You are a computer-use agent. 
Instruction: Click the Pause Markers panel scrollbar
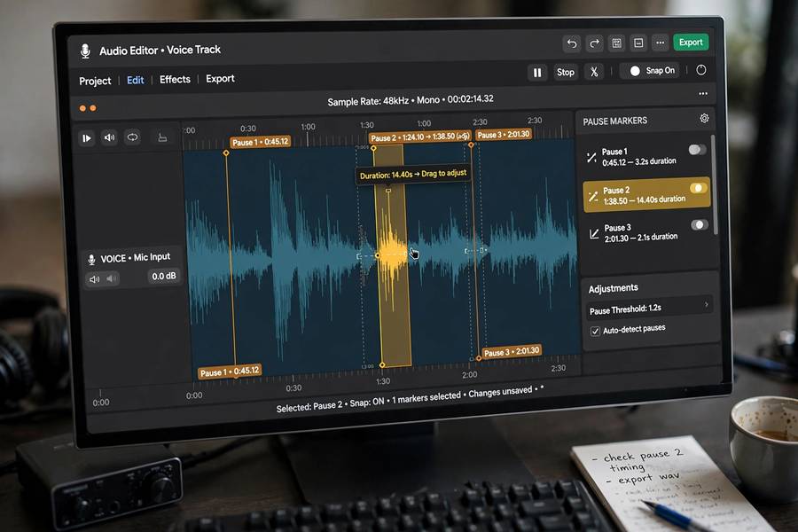click(x=715, y=186)
